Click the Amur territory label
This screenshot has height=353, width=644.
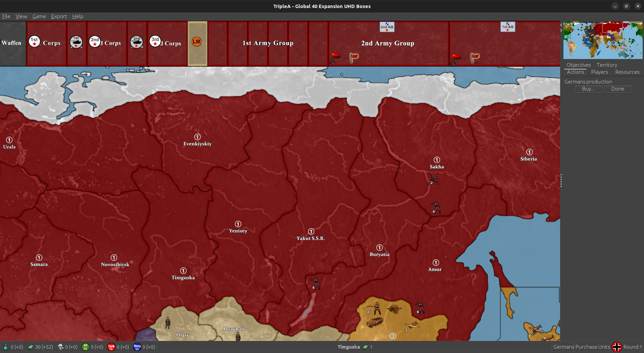435,269
